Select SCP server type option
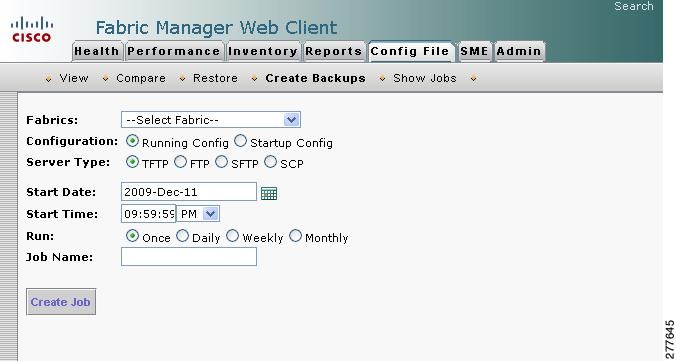 point(270,162)
